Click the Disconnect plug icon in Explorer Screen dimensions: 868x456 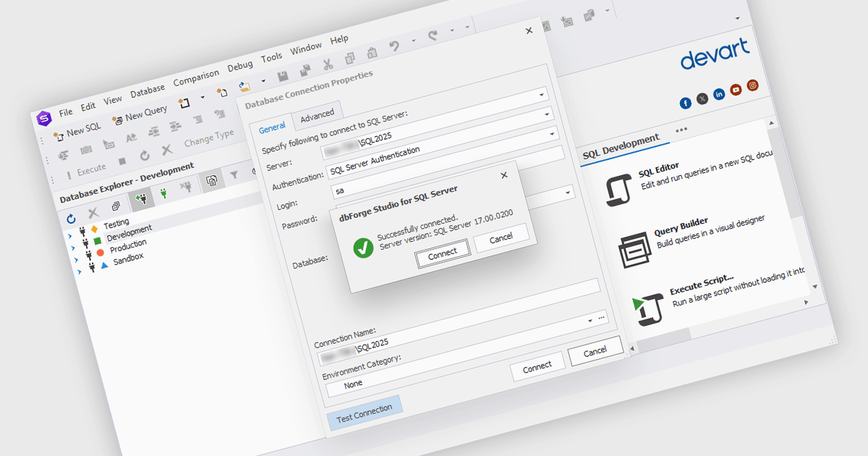click(x=187, y=188)
